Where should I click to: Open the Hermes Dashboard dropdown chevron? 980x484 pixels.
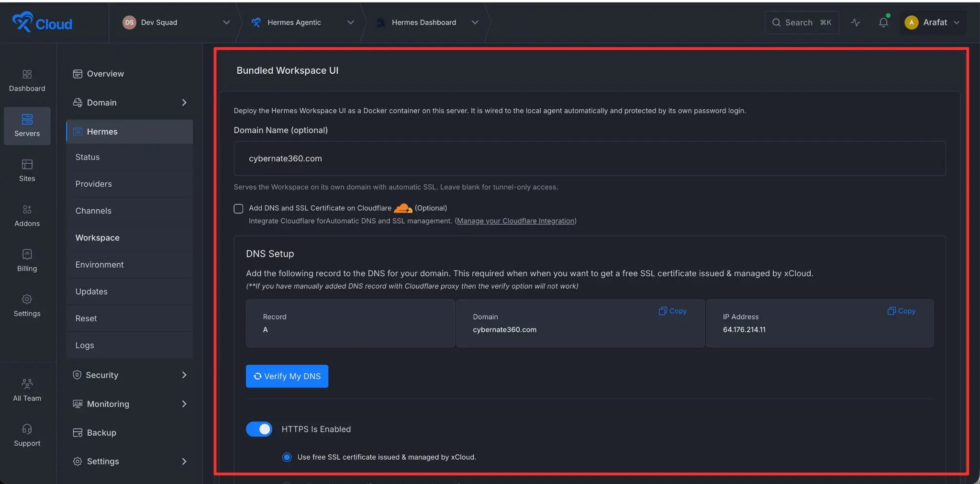[x=475, y=23]
